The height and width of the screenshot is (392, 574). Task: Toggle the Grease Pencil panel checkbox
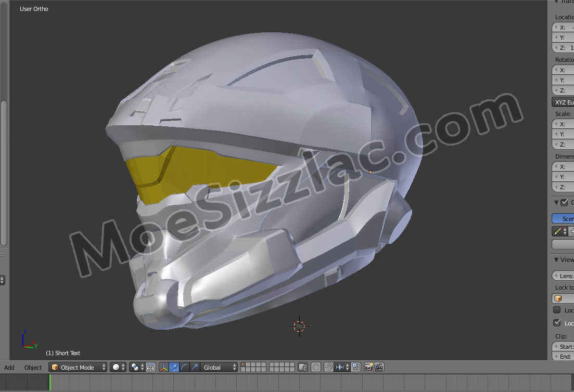click(x=565, y=202)
